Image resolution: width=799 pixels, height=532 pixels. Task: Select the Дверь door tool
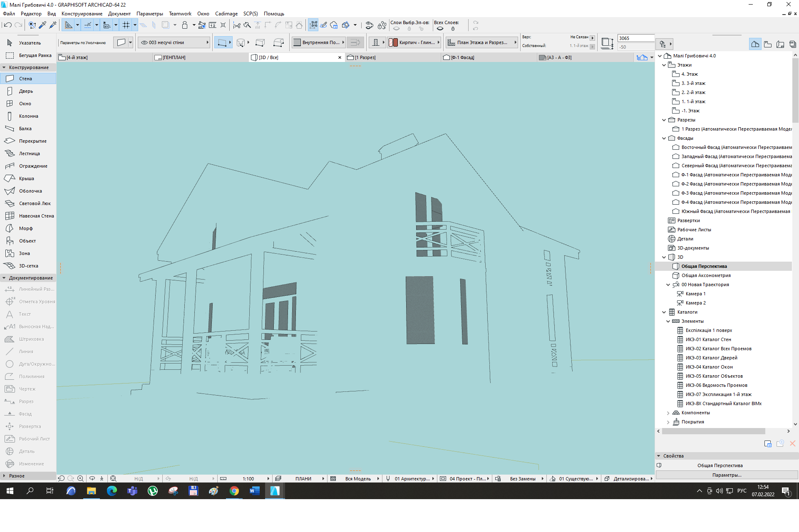(28, 91)
